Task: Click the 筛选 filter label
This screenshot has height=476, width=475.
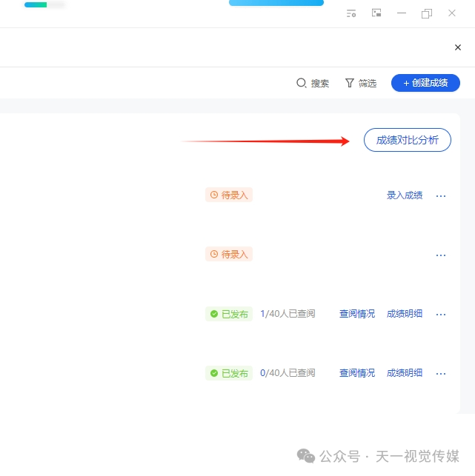Action: click(368, 83)
